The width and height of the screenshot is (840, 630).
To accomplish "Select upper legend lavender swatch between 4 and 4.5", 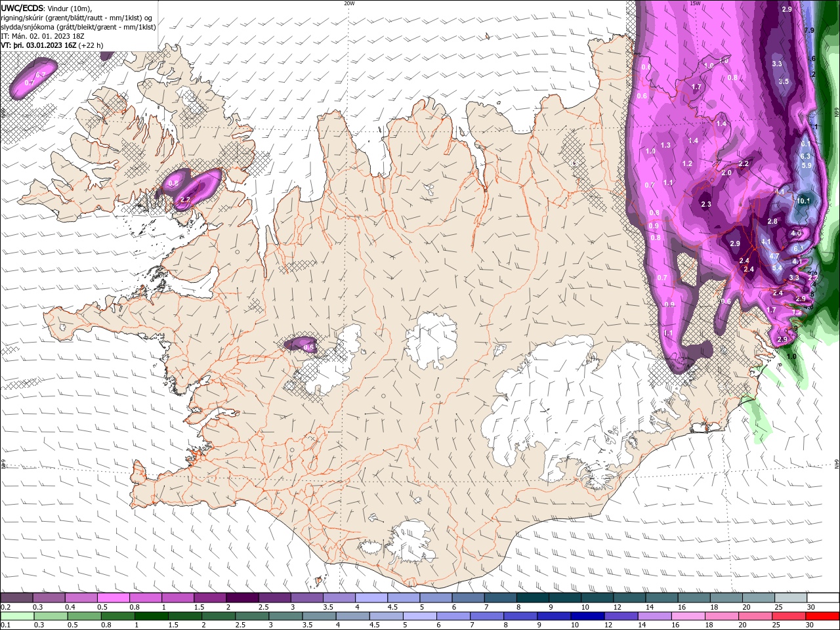I will tap(371, 598).
